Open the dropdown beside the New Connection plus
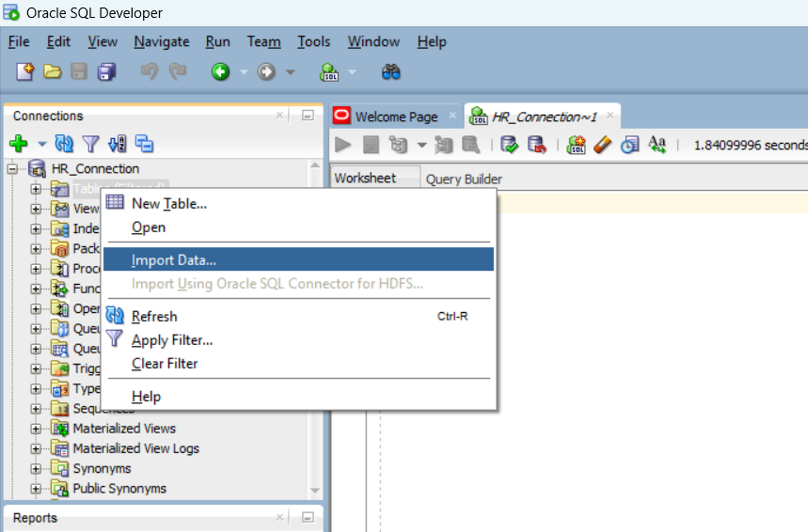808x532 pixels. 41,144
